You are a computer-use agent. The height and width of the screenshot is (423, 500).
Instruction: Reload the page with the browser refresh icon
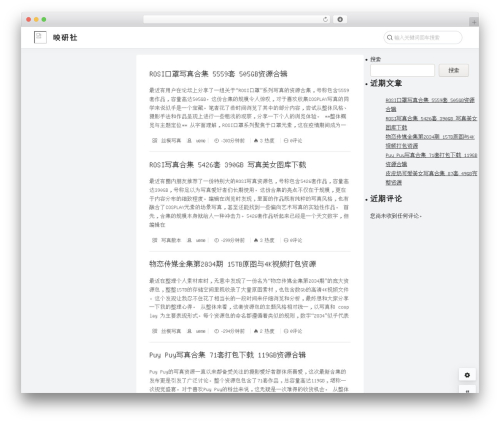point(325,20)
